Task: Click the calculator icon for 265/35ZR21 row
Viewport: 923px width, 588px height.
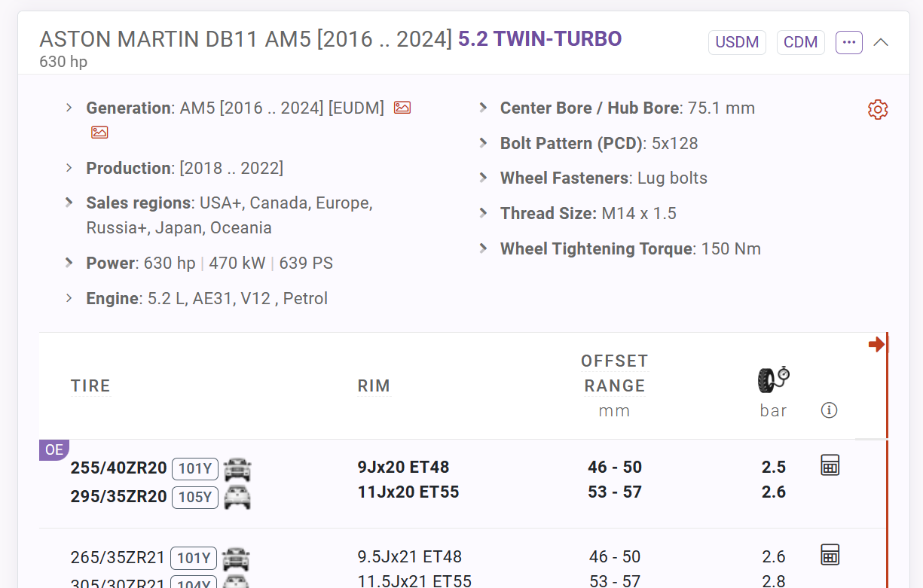Action: (x=830, y=555)
